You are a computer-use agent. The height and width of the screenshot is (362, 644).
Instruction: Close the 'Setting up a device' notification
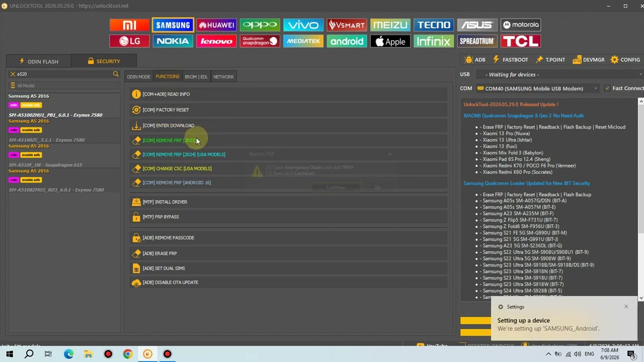626,307
